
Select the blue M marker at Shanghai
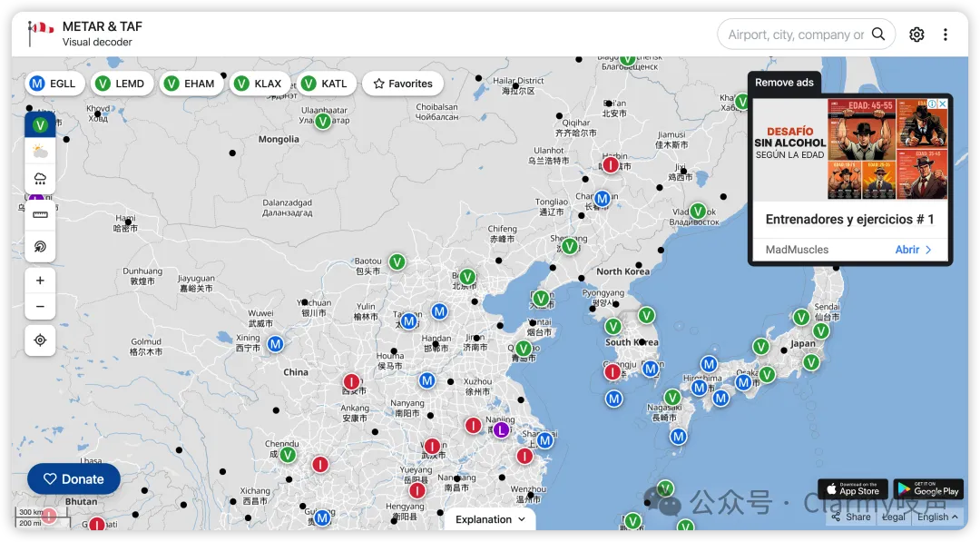click(545, 440)
